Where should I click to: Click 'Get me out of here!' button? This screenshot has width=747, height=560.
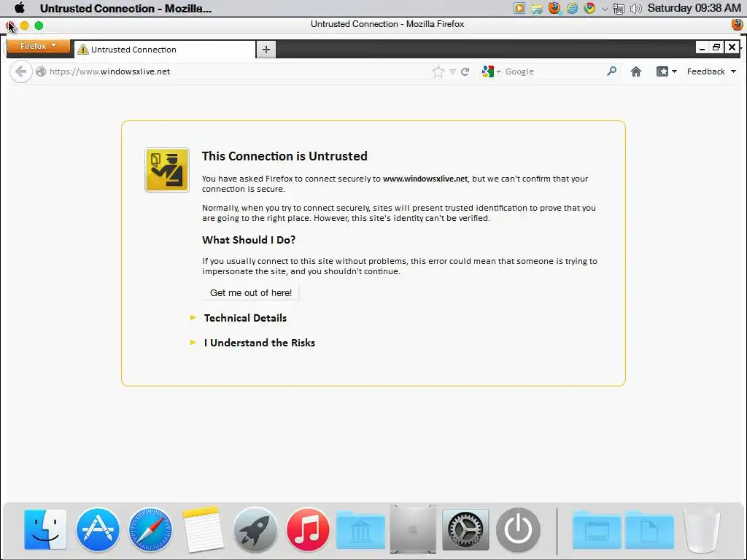[x=251, y=293]
